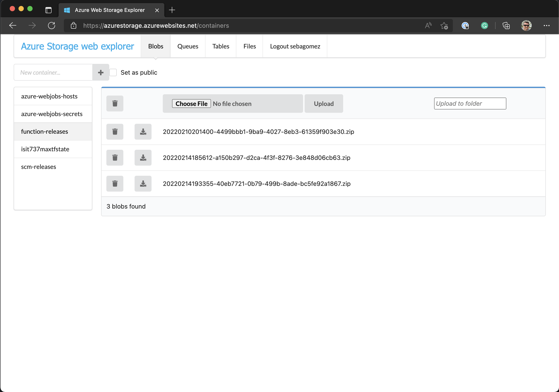Delete the 20220214193355 zip blob
The height and width of the screenshot is (392, 559).
pyautogui.click(x=115, y=184)
